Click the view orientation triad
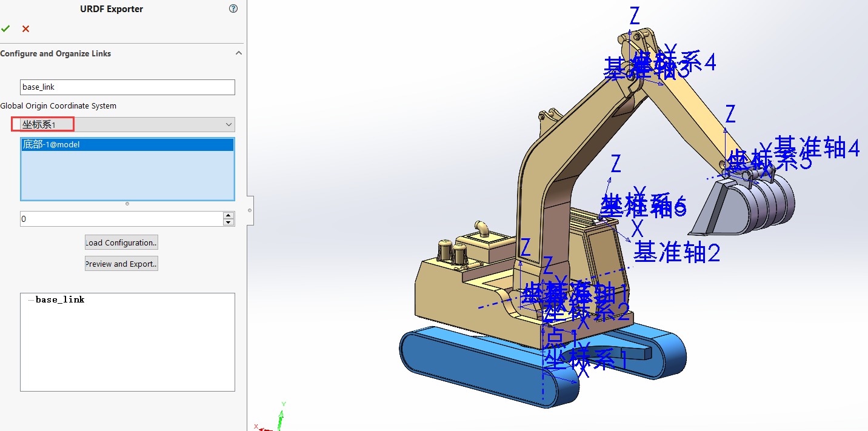868x431 pixels. [x=271, y=417]
